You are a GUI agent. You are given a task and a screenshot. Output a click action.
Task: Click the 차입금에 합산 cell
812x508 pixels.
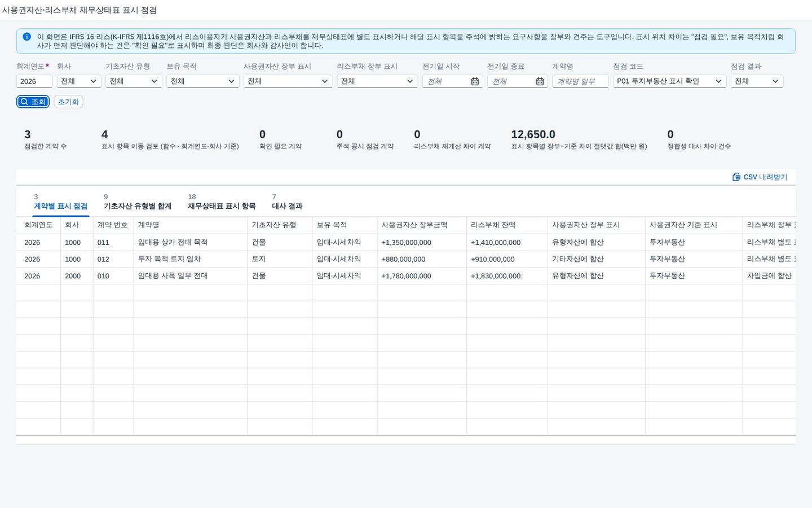[x=769, y=276]
